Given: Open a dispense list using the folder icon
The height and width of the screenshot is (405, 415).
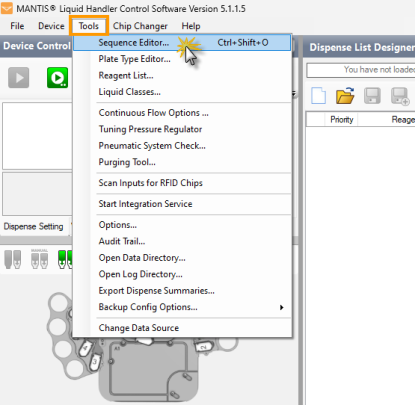Looking at the screenshot, I should 345,96.
